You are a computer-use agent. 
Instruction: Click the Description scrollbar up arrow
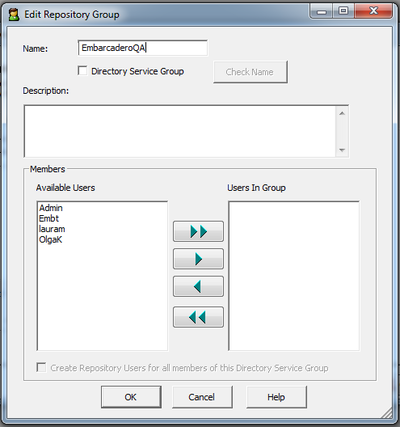tap(342, 113)
